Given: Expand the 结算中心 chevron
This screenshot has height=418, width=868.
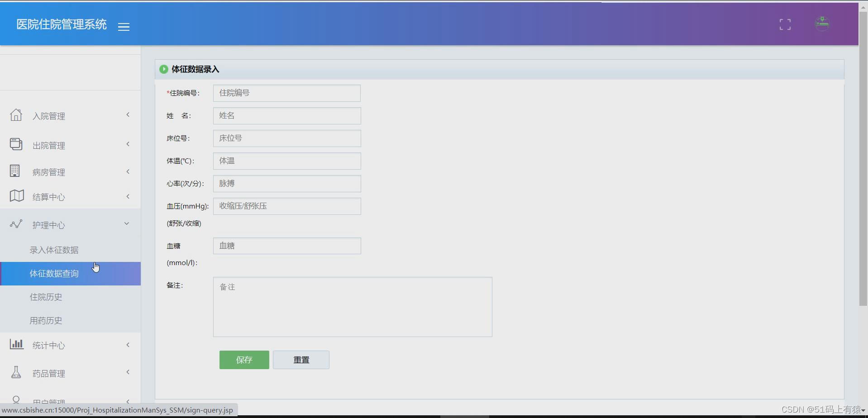Looking at the screenshot, I should coord(128,196).
